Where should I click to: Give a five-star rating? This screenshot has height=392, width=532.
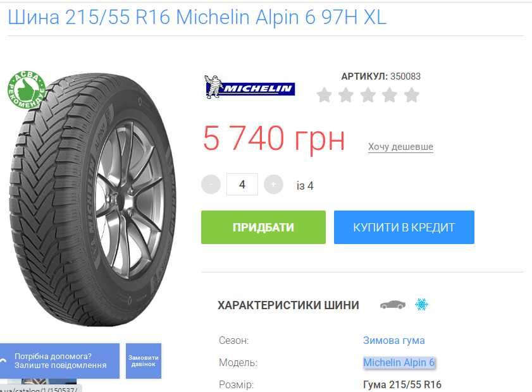click(412, 95)
